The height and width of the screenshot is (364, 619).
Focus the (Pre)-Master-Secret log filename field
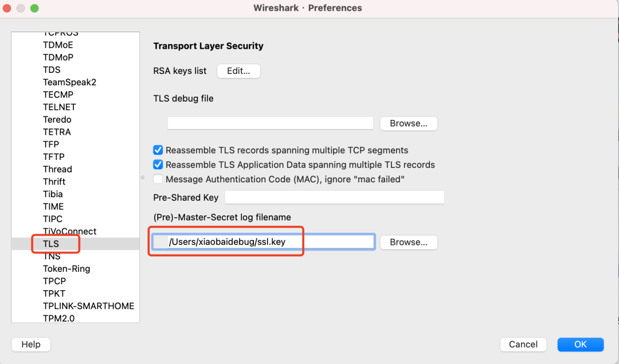coord(263,241)
